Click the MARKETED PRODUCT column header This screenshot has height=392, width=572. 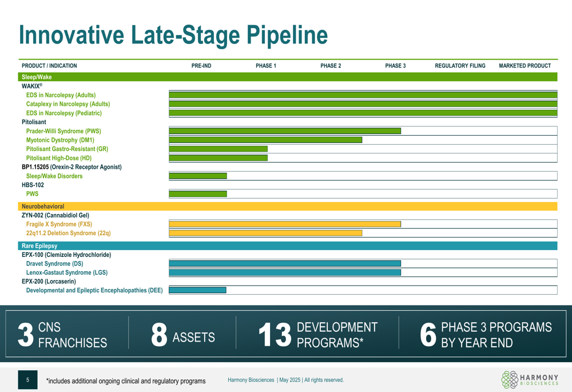click(x=525, y=66)
